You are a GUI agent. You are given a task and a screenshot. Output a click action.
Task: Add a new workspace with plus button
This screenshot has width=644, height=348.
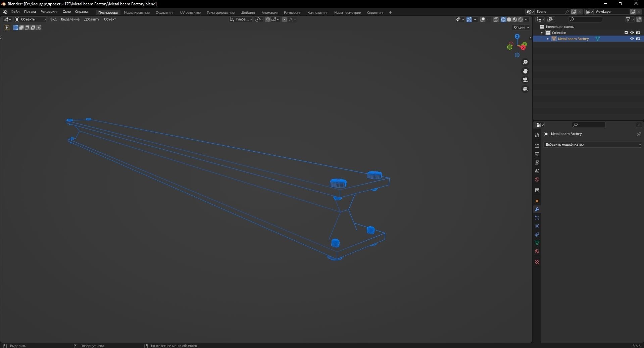(x=390, y=12)
